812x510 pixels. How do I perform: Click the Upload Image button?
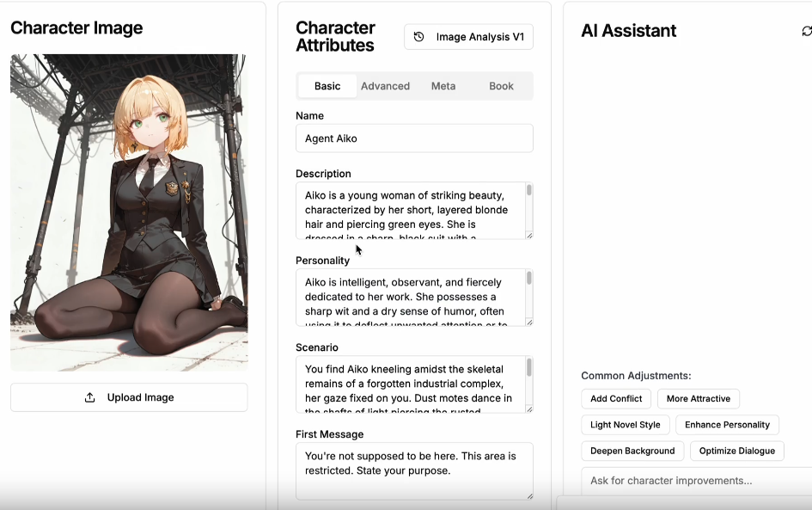(x=129, y=397)
